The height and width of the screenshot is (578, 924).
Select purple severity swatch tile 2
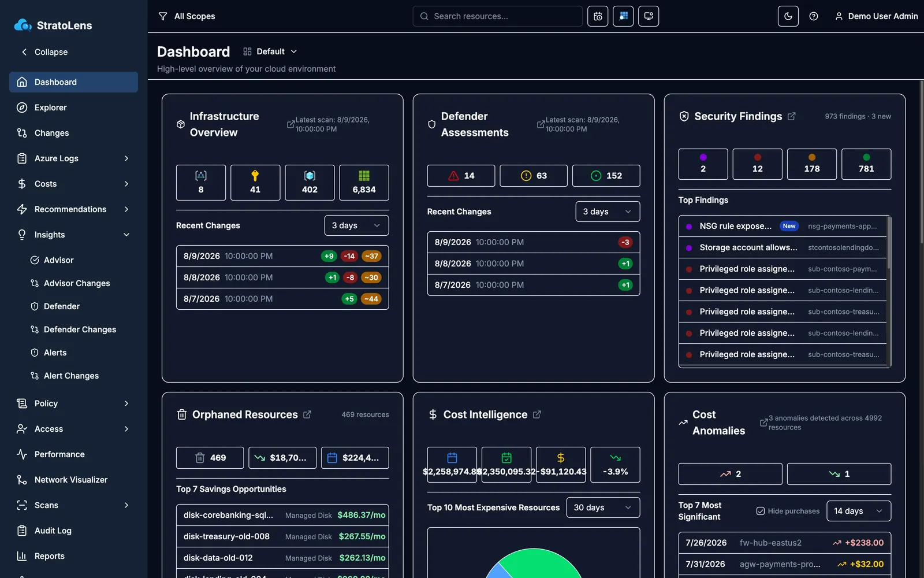point(703,164)
